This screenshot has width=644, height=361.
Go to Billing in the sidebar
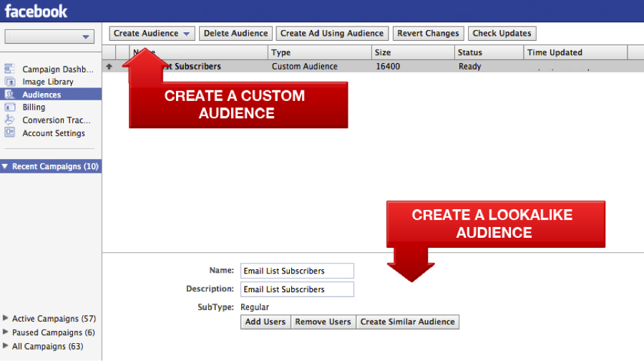[x=34, y=107]
